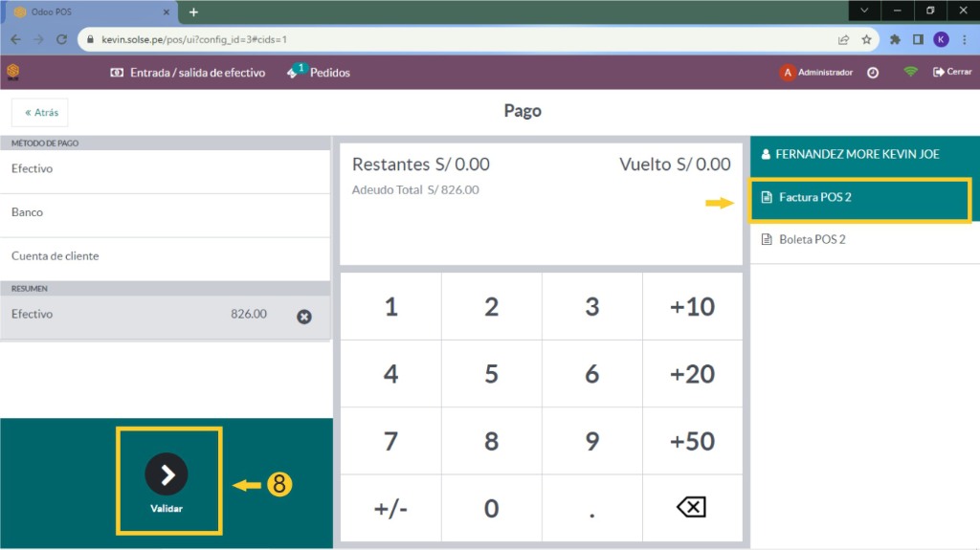Open the Administrador user menu
This screenshot has height=550, width=980.
(x=816, y=73)
